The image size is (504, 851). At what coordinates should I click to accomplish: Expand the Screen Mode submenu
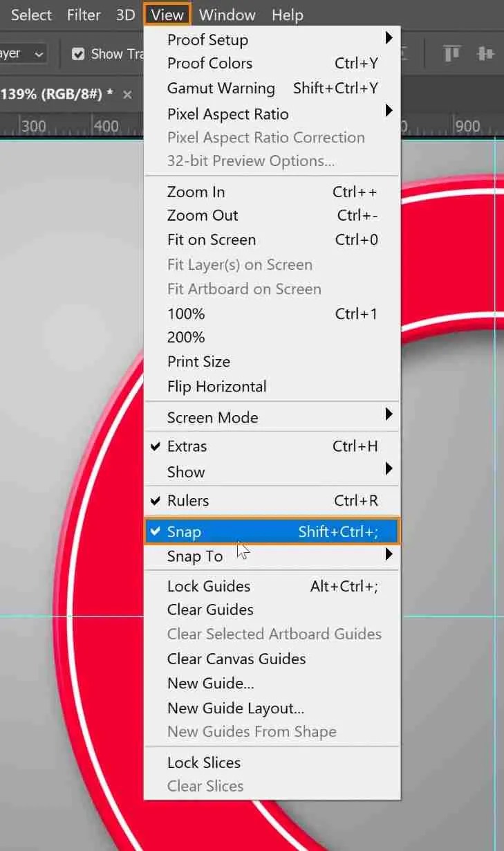212,417
